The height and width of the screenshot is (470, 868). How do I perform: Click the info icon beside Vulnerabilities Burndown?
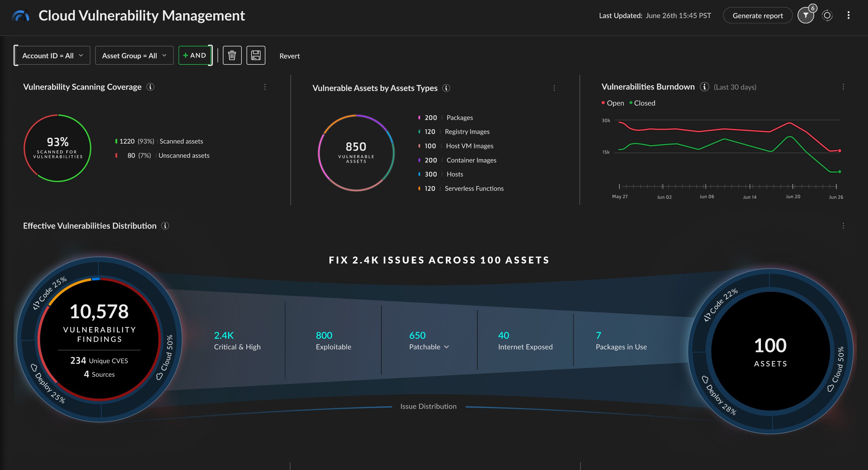pyautogui.click(x=704, y=87)
